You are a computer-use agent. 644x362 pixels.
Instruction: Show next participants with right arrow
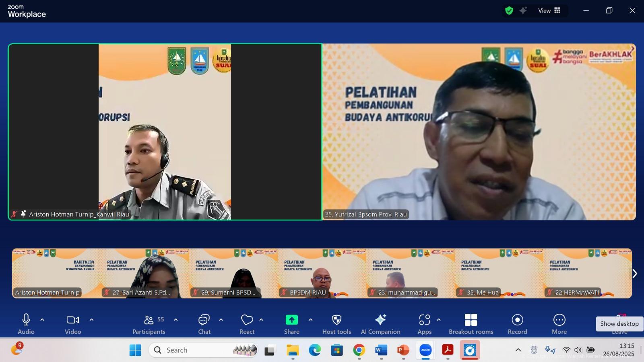[x=635, y=274]
